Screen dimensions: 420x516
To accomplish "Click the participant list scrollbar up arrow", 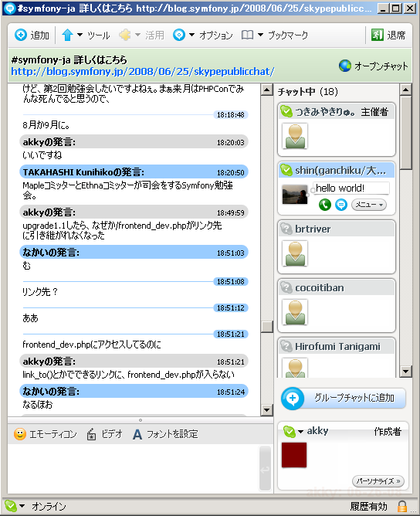I will point(406,90).
